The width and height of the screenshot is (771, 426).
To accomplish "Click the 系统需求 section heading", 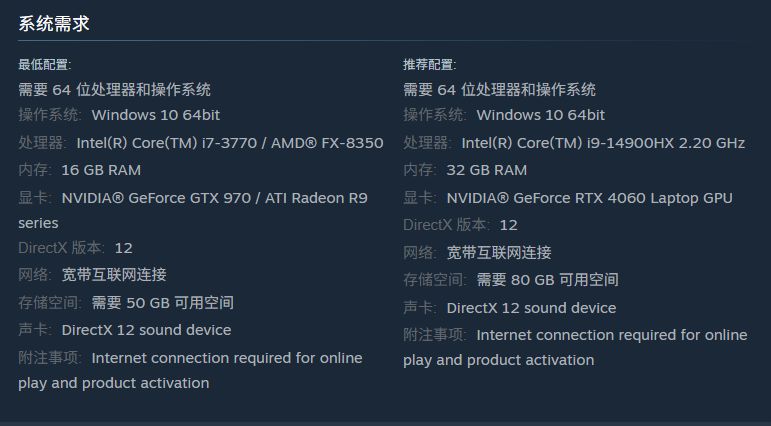I will coord(54,23).
